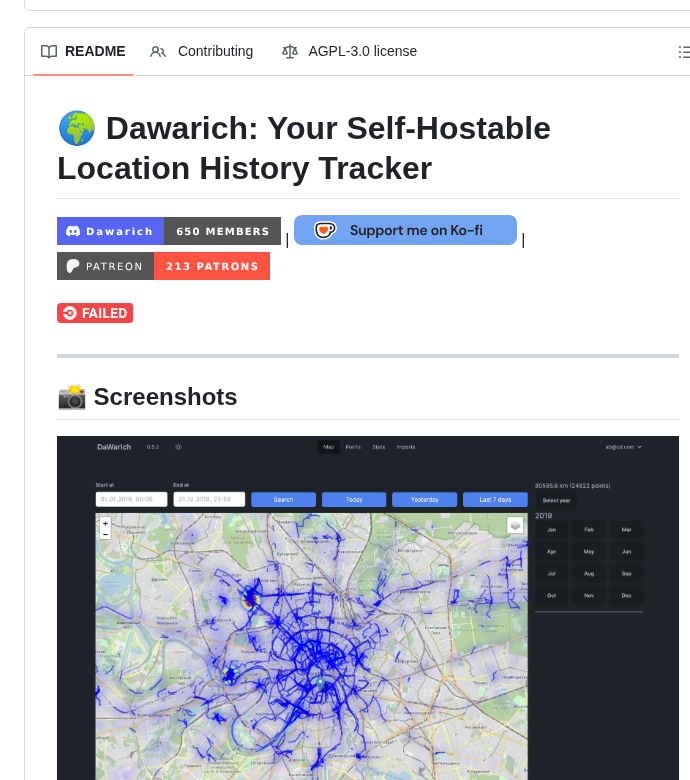Click the 0.5.2 version label in screenshot
The width and height of the screenshot is (690, 780).
pos(153,447)
